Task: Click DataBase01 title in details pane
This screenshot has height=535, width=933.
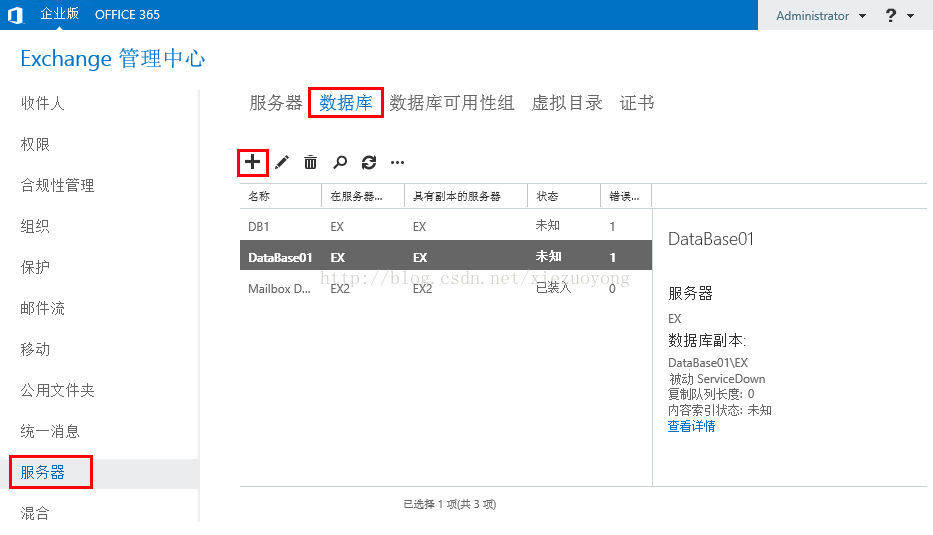Action: [711, 239]
